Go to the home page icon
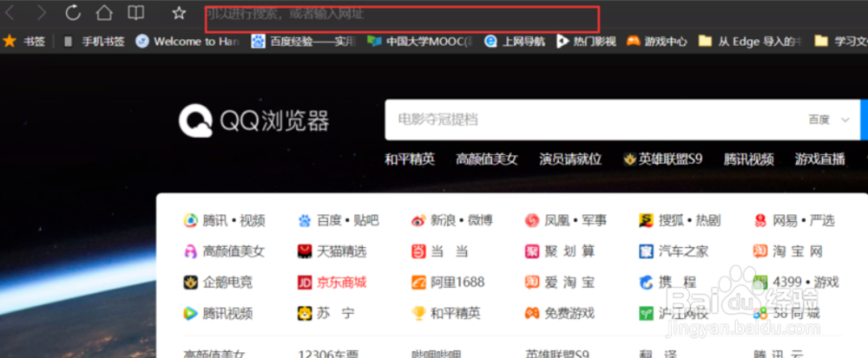868x358 pixels. [x=104, y=12]
